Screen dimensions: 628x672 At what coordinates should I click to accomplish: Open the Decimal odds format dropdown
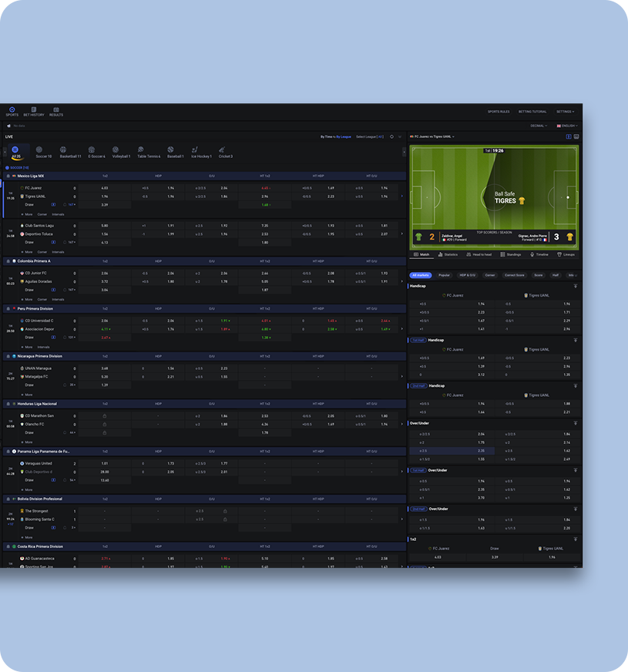(539, 126)
